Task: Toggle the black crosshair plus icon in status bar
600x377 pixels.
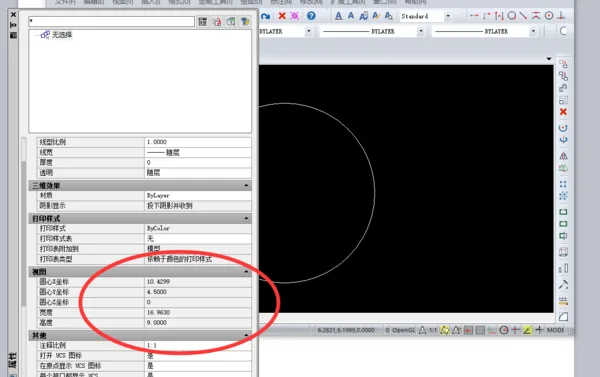Action: tap(539, 330)
